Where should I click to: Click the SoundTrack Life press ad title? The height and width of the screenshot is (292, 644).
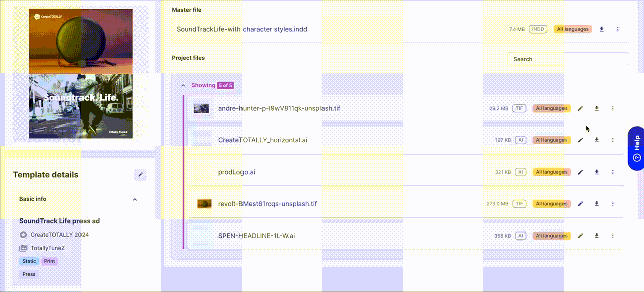tap(59, 221)
